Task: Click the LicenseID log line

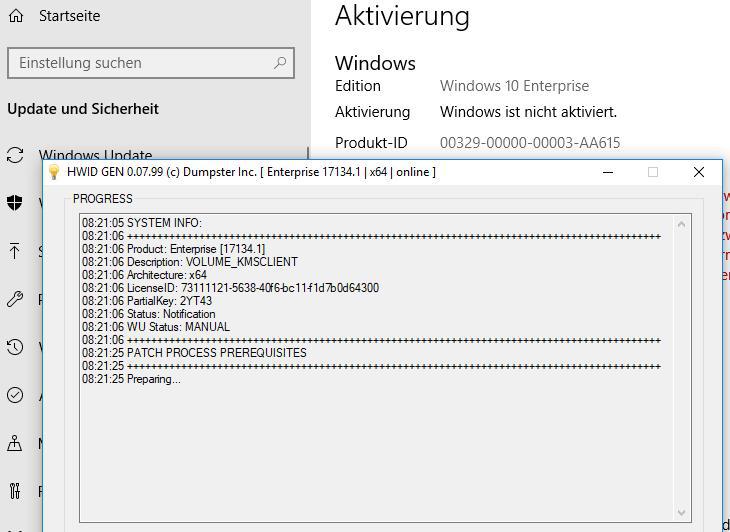Action: coord(230,288)
